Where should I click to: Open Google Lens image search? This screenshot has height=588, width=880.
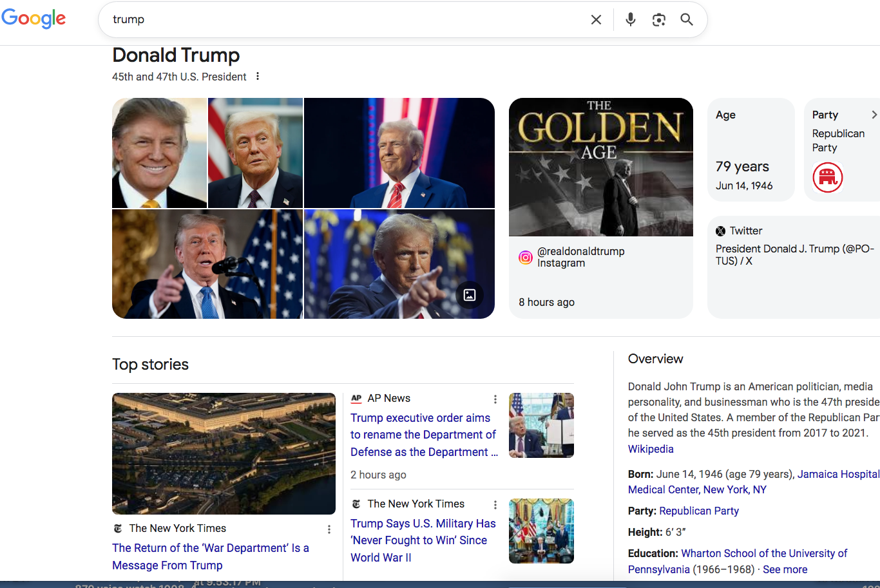click(658, 20)
